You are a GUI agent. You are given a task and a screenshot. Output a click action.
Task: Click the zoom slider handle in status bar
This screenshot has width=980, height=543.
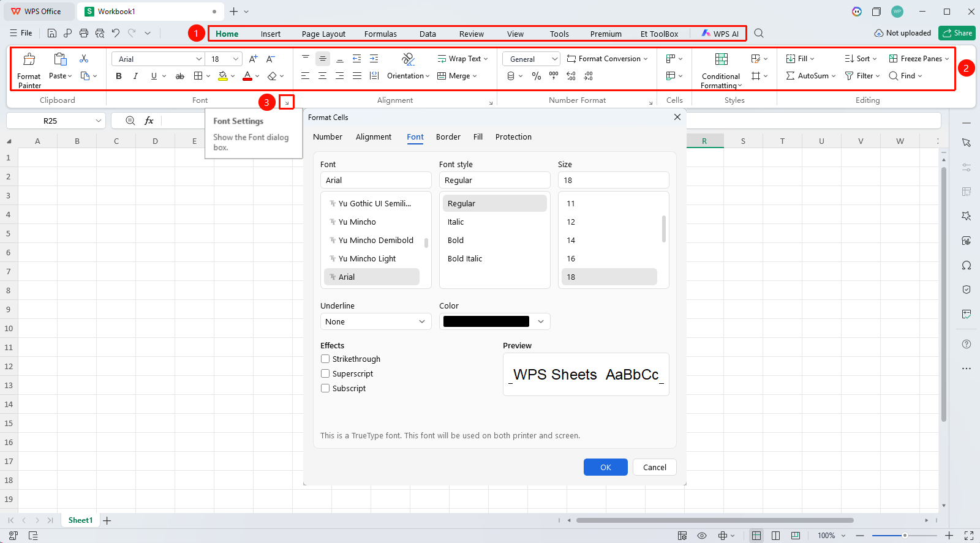(x=905, y=536)
